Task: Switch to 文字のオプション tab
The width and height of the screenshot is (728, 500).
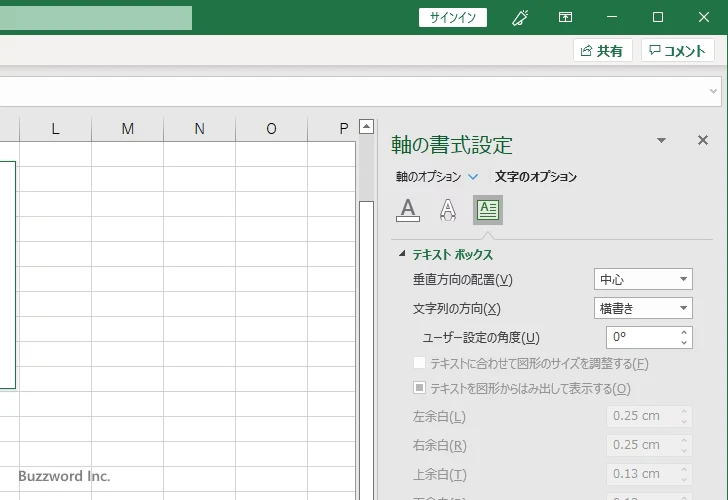Action: [536, 177]
